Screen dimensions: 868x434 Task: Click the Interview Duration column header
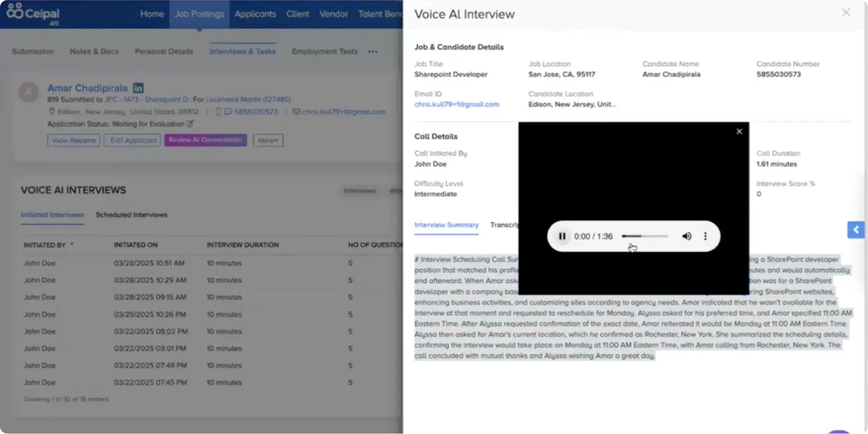pos(243,245)
